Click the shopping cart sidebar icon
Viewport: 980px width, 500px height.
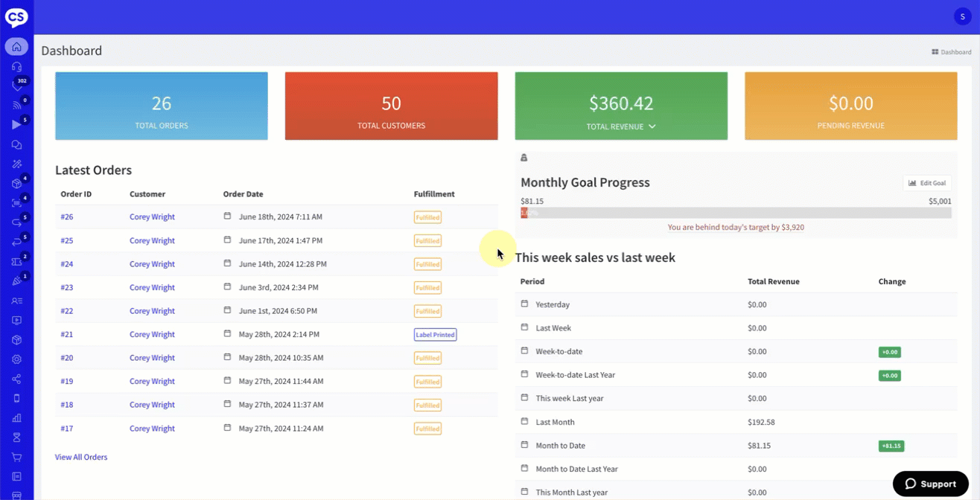[x=16, y=457]
